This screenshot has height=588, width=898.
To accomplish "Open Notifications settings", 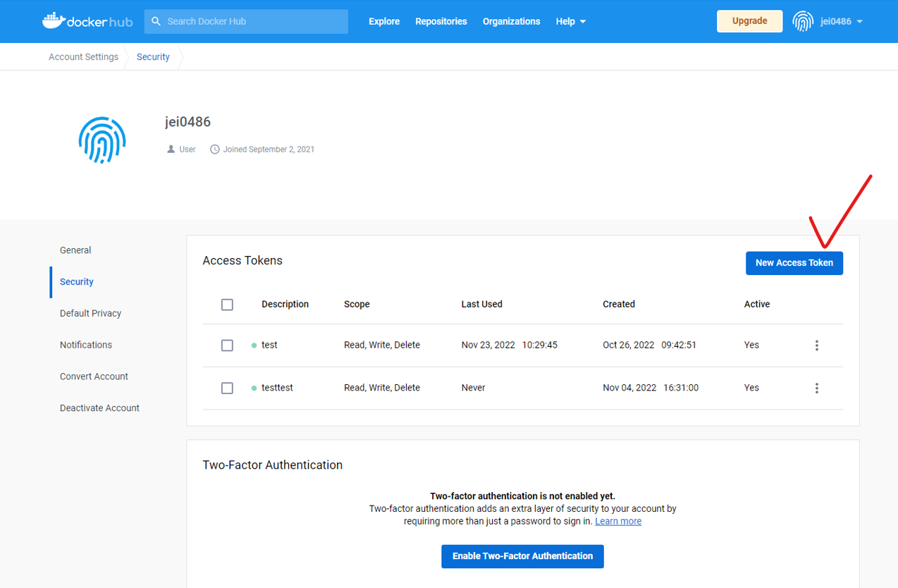I will point(86,345).
